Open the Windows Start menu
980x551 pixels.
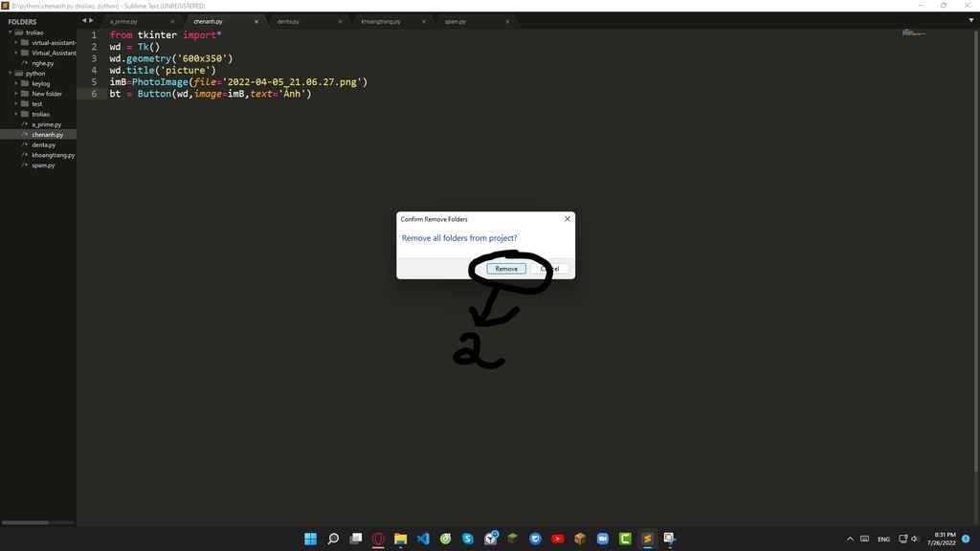(x=311, y=539)
